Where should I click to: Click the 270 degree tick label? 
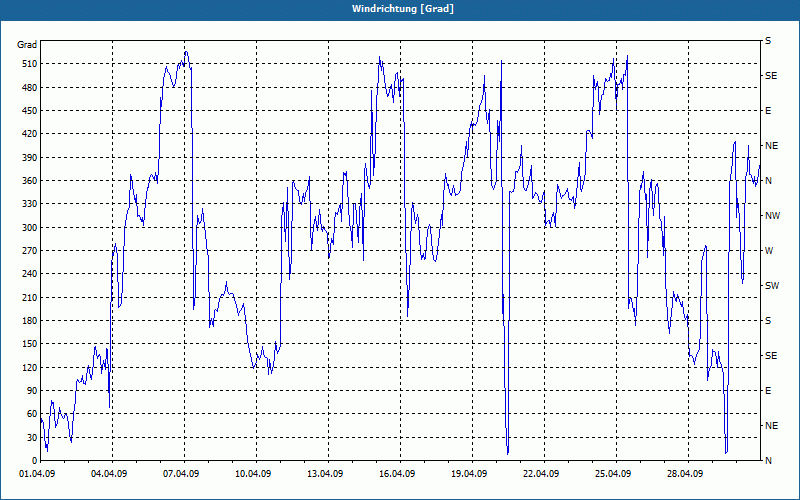tap(30, 251)
